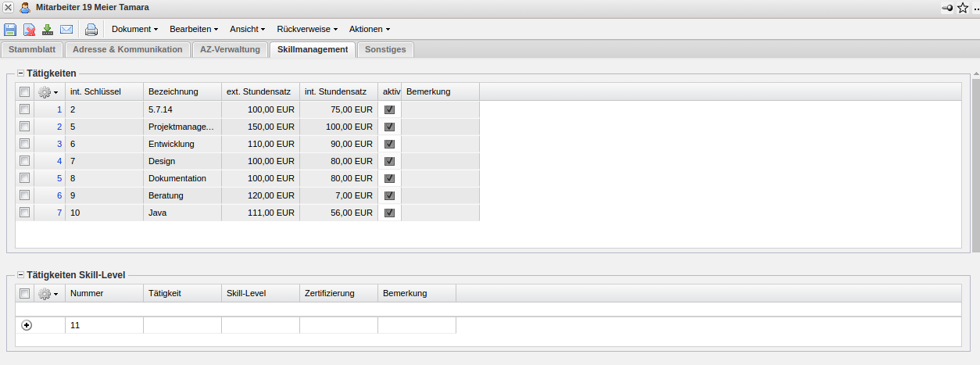Click the green download arrow icon
The height and width of the screenshot is (365, 980).
(48, 30)
